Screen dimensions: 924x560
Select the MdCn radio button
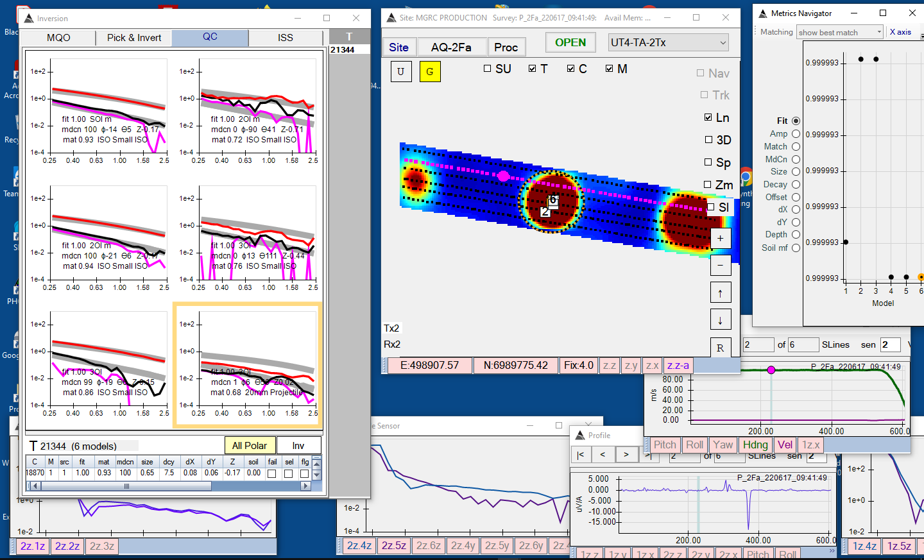tap(796, 159)
